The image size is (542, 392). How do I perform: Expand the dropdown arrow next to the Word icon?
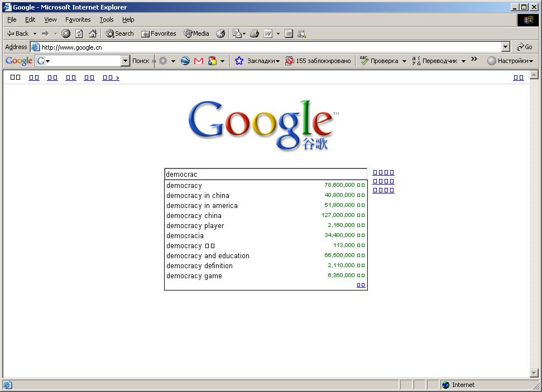coord(278,33)
